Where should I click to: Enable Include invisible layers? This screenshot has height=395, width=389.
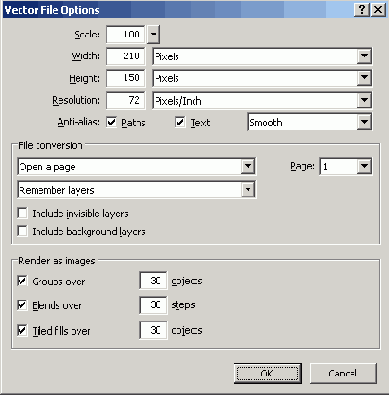(x=22, y=213)
